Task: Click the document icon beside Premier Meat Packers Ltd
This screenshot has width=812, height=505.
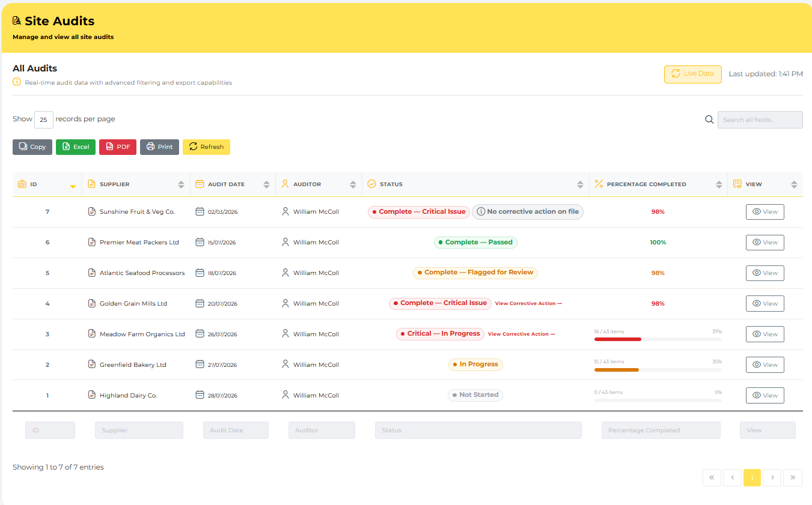Action: [x=92, y=242]
